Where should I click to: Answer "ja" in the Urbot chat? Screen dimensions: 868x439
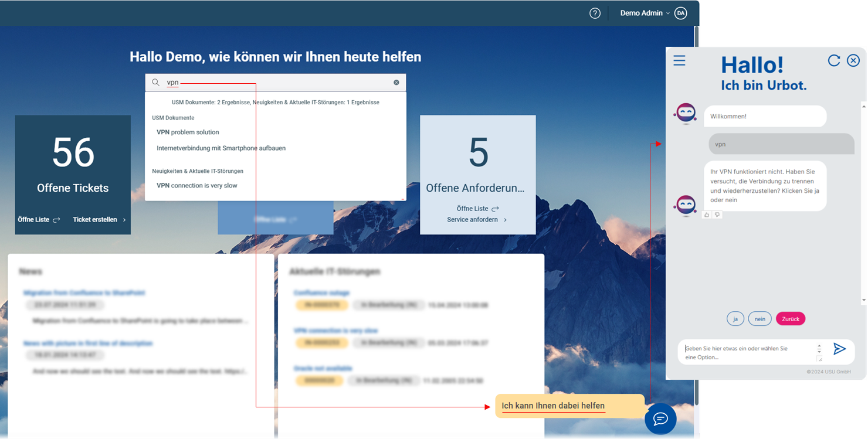pyautogui.click(x=735, y=319)
